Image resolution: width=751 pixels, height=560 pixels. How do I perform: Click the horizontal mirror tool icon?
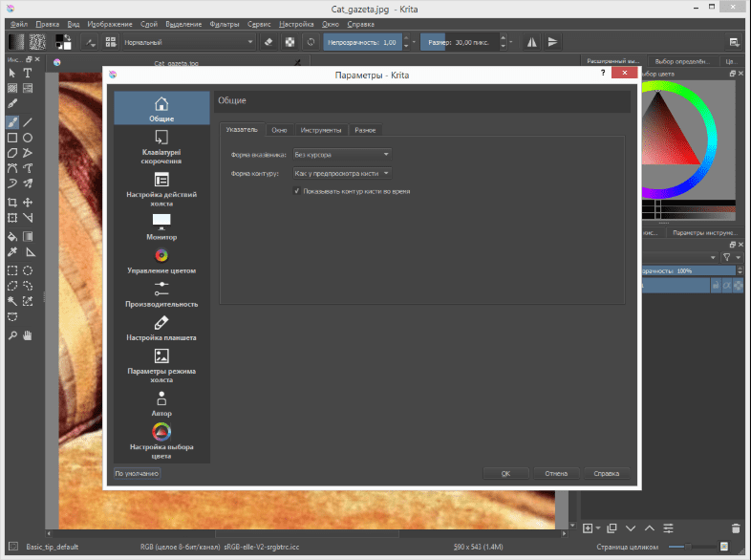[532, 42]
